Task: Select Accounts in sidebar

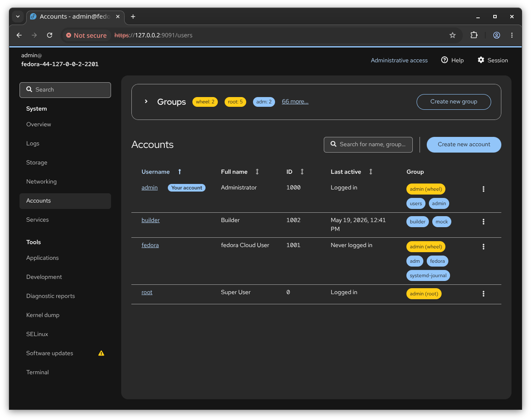Action: pos(65,201)
